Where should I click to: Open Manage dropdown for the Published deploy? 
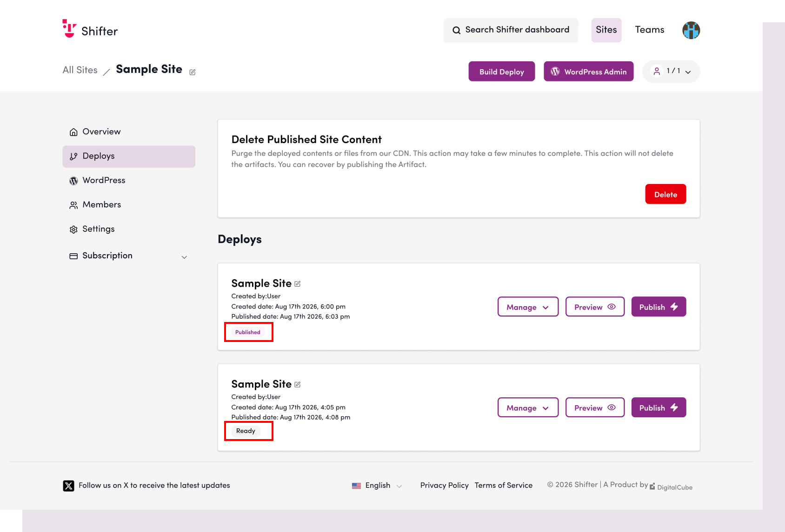pyautogui.click(x=528, y=307)
